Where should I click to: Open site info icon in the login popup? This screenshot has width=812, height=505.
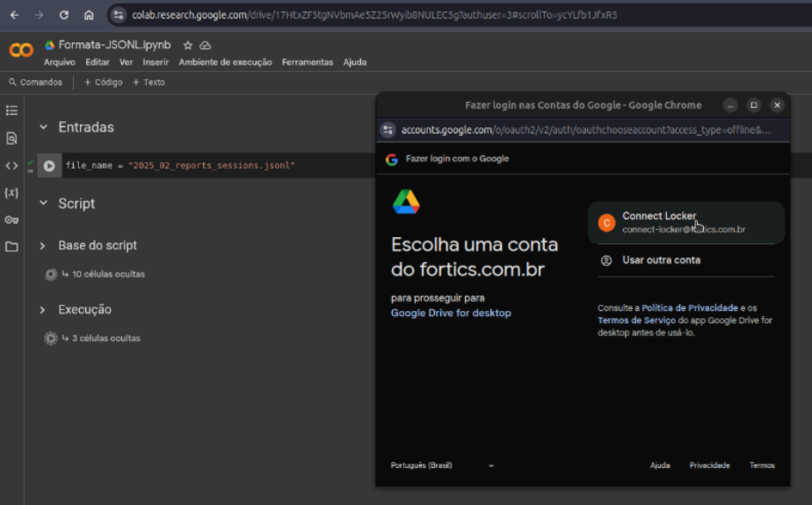388,130
